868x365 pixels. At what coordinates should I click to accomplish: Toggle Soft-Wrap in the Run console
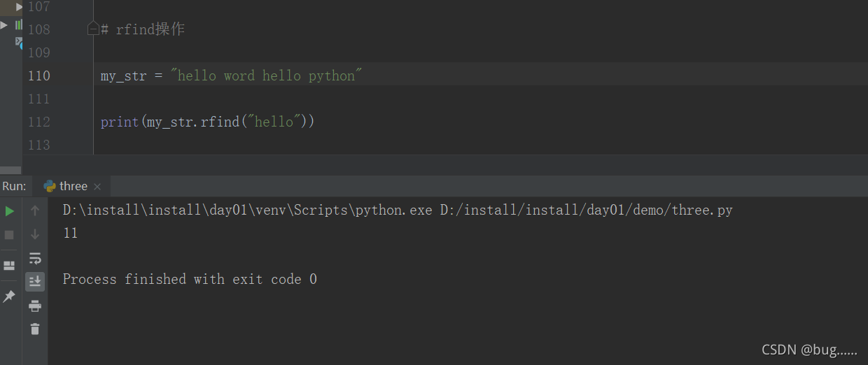point(35,258)
